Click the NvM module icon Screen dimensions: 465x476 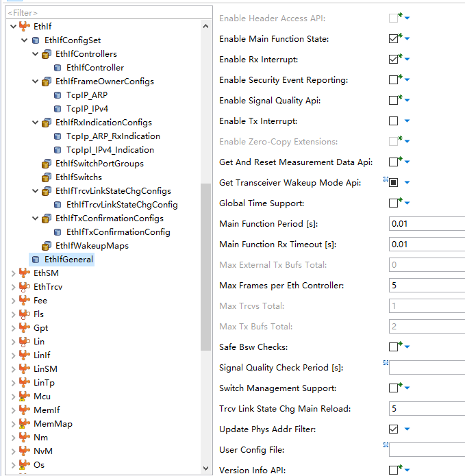tap(25, 451)
